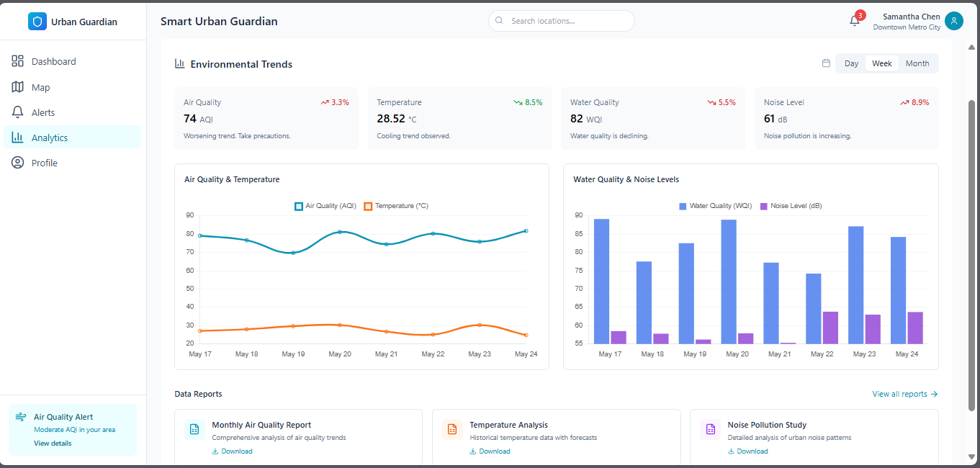980x468 pixels.
Task: Click the Noise Pollution Study purple icon
Action: (711, 429)
